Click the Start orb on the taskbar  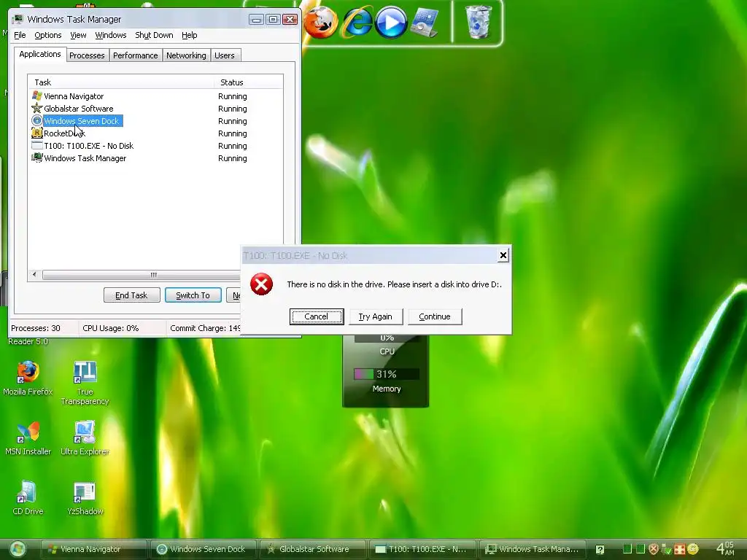coord(18,549)
